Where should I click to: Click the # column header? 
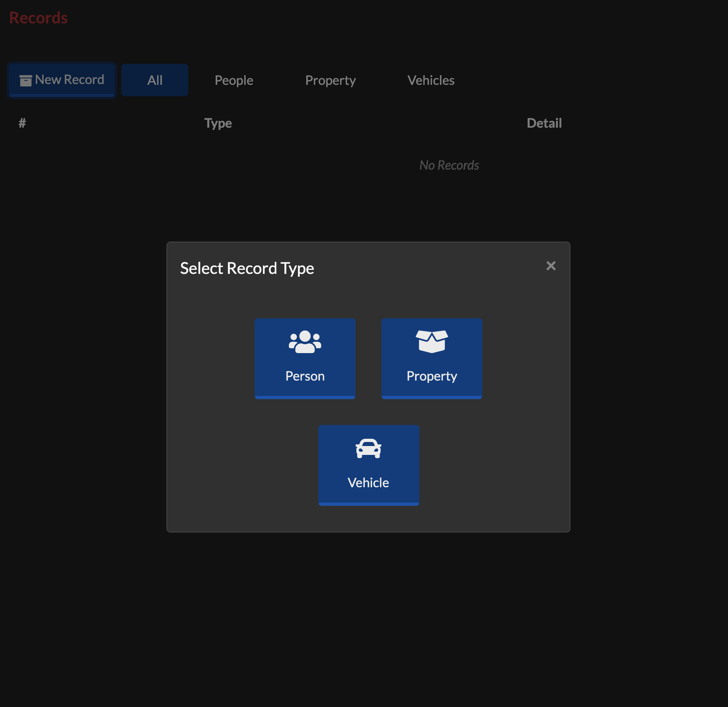click(22, 123)
